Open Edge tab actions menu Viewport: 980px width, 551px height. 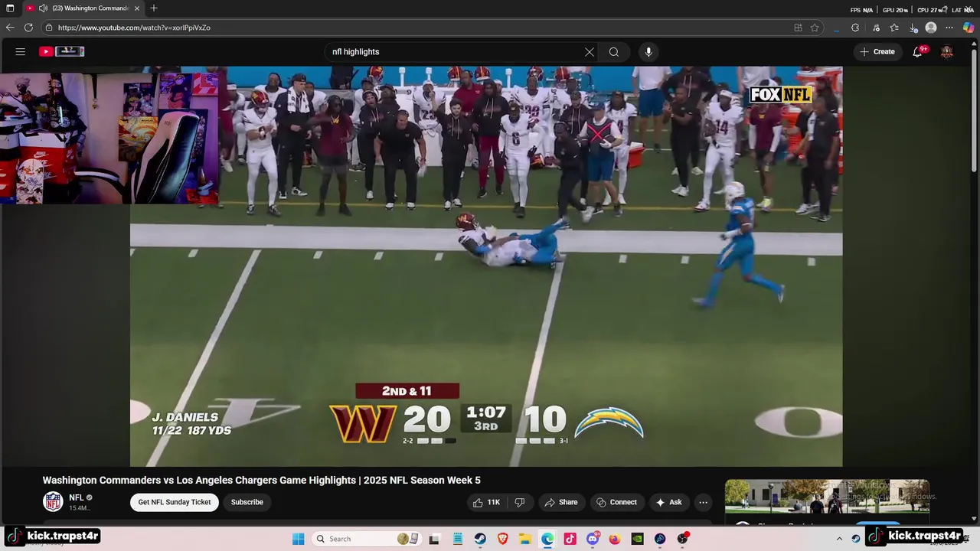click(10, 8)
